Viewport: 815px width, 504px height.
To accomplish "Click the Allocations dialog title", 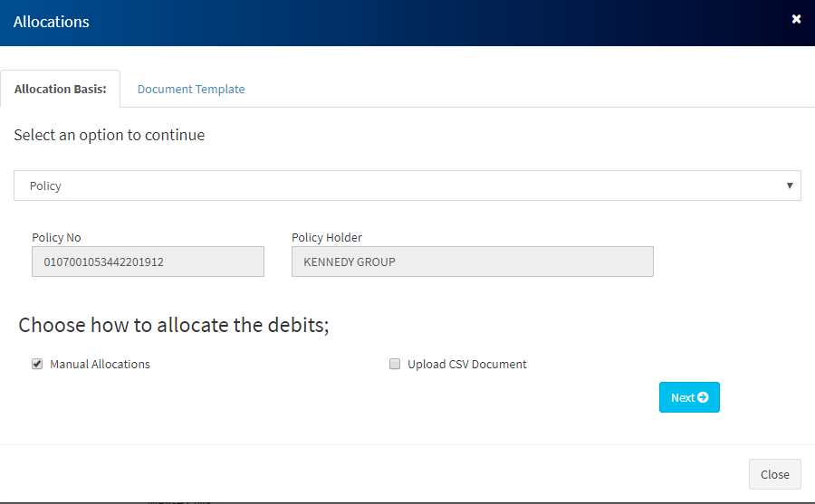I will [x=52, y=22].
